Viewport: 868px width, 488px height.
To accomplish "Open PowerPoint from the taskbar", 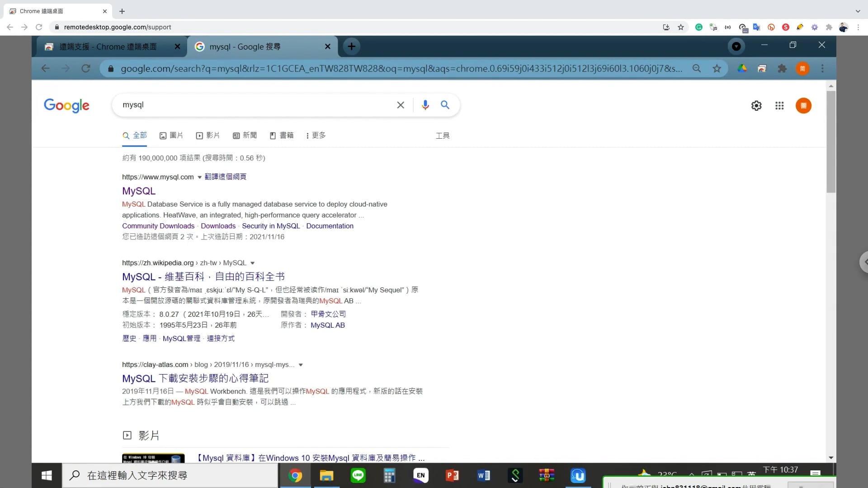I will [x=452, y=475].
